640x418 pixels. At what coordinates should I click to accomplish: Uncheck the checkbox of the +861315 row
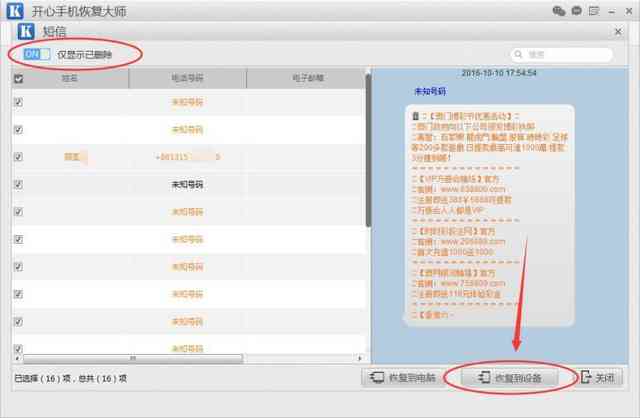[18, 157]
